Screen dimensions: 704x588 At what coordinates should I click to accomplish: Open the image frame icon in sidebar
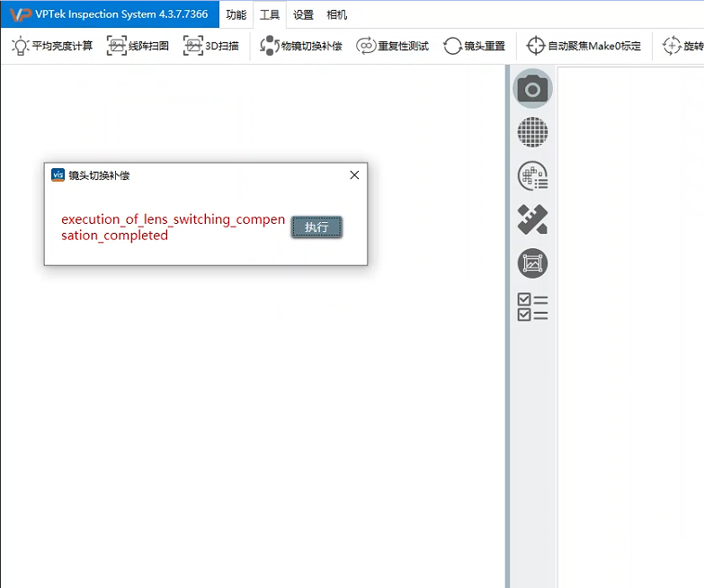coord(532,263)
